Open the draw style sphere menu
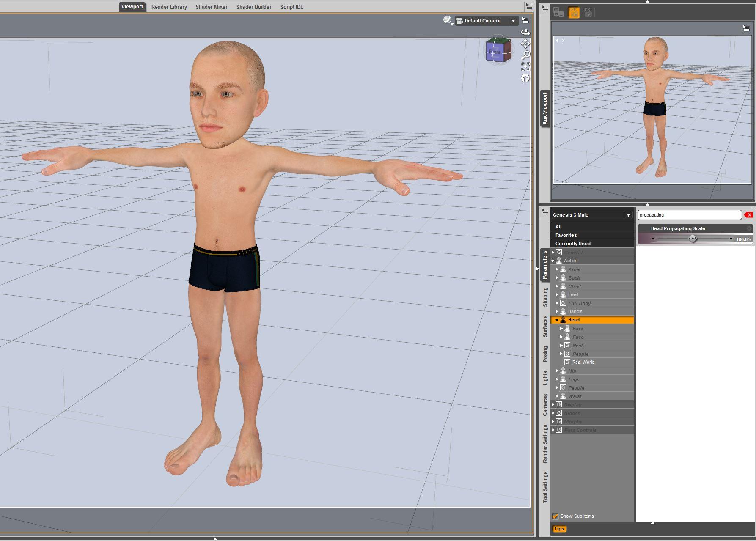756x541 pixels. [x=448, y=20]
